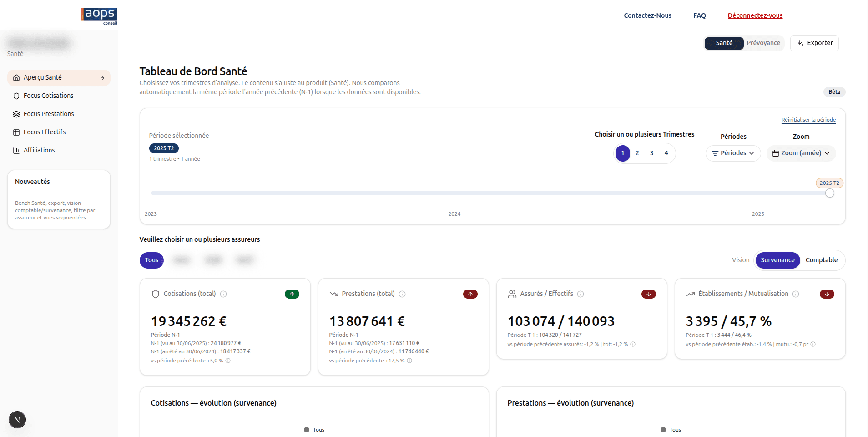Click Réinitialiser la période link

click(x=808, y=120)
